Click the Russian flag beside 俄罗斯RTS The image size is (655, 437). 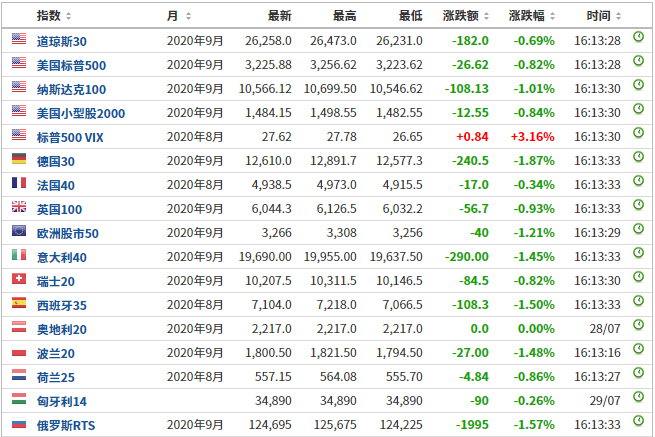19,423
